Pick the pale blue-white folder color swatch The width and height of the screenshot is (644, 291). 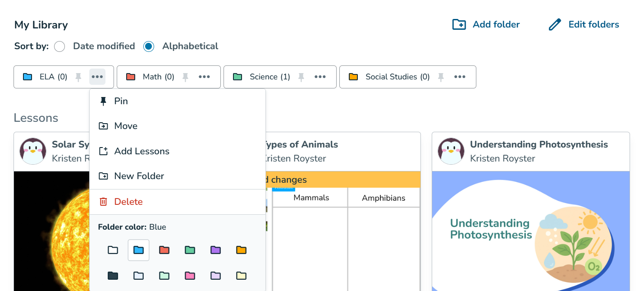(138, 276)
